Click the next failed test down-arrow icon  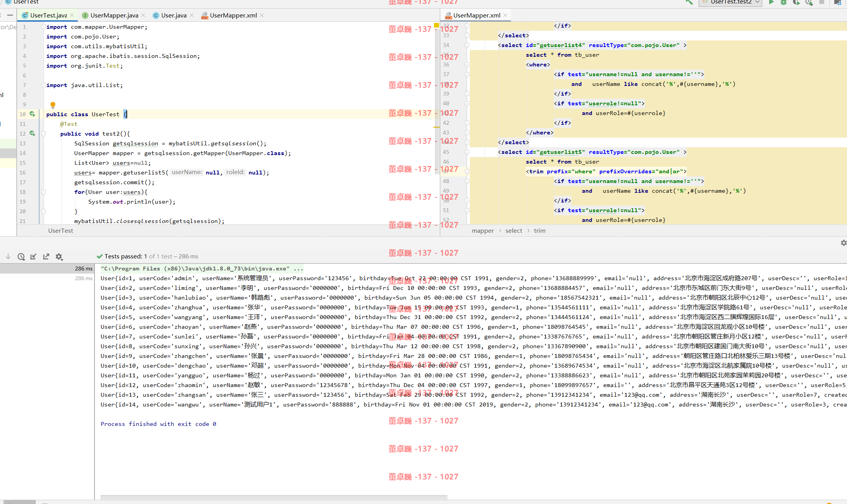coord(8,256)
